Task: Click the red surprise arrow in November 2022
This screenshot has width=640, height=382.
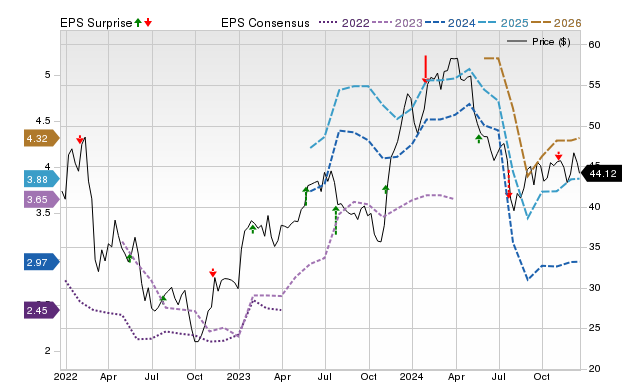Action: tap(213, 272)
